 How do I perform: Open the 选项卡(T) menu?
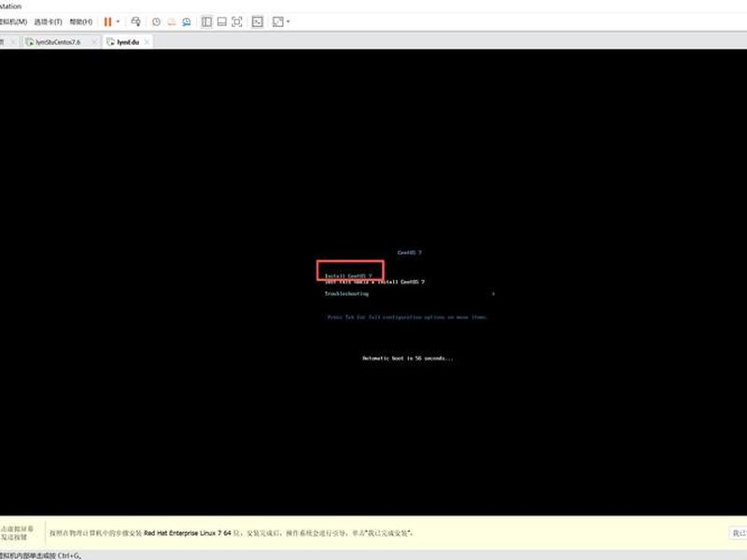[x=48, y=21]
